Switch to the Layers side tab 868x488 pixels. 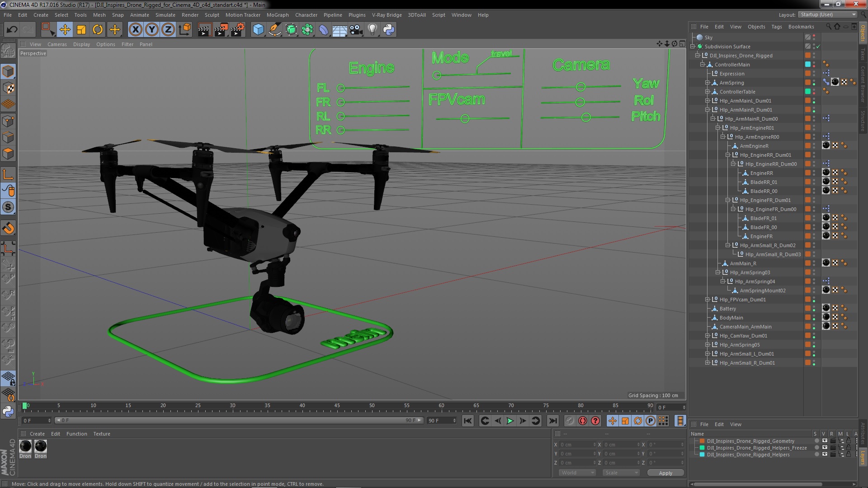tap(863, 457)
